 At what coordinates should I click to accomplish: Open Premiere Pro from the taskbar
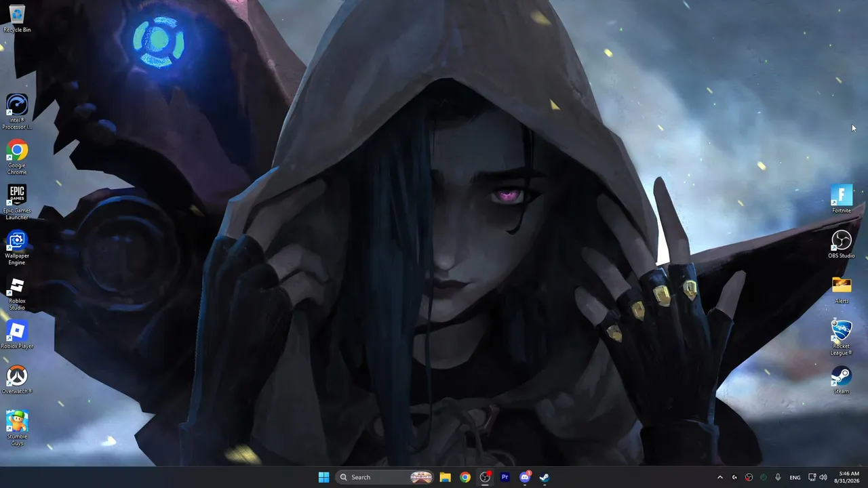505,477
